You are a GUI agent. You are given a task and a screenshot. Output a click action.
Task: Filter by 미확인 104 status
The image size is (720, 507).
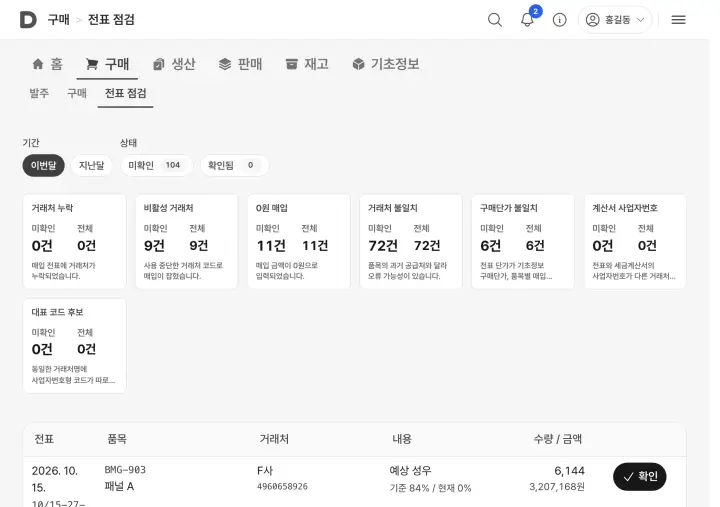click(x=157, y=165)
